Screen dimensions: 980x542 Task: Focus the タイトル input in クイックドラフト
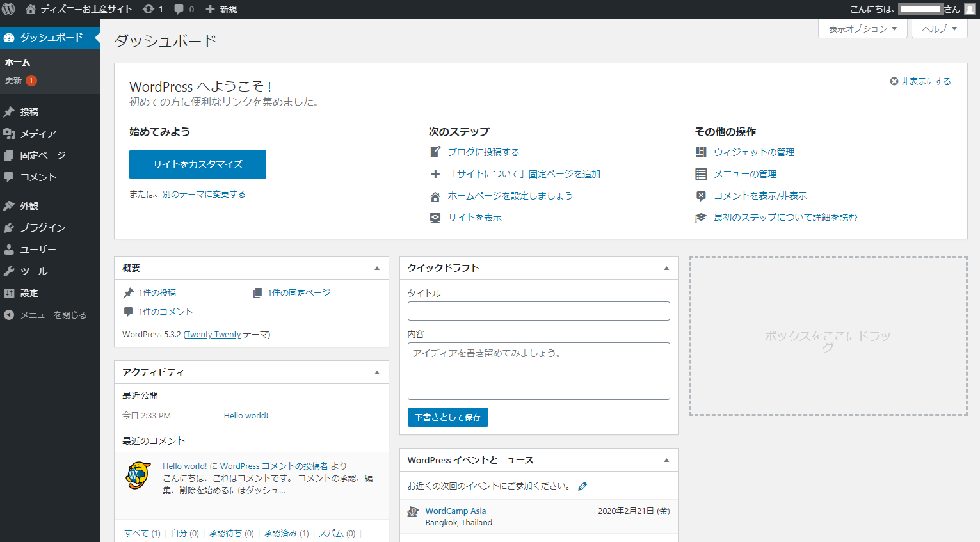(539, 311)
